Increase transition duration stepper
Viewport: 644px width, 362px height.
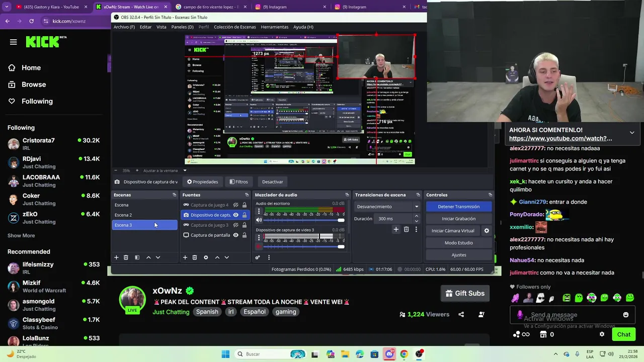coord(416,216)
